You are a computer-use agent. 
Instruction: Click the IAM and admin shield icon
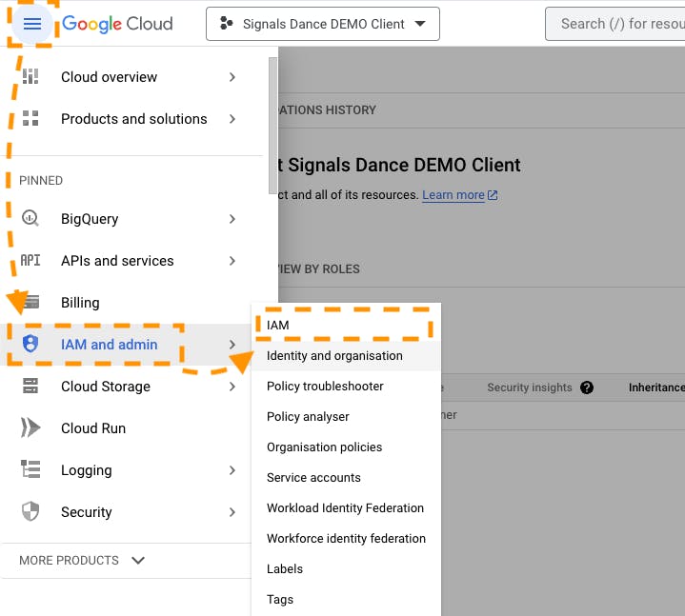(x=30, y=344)
